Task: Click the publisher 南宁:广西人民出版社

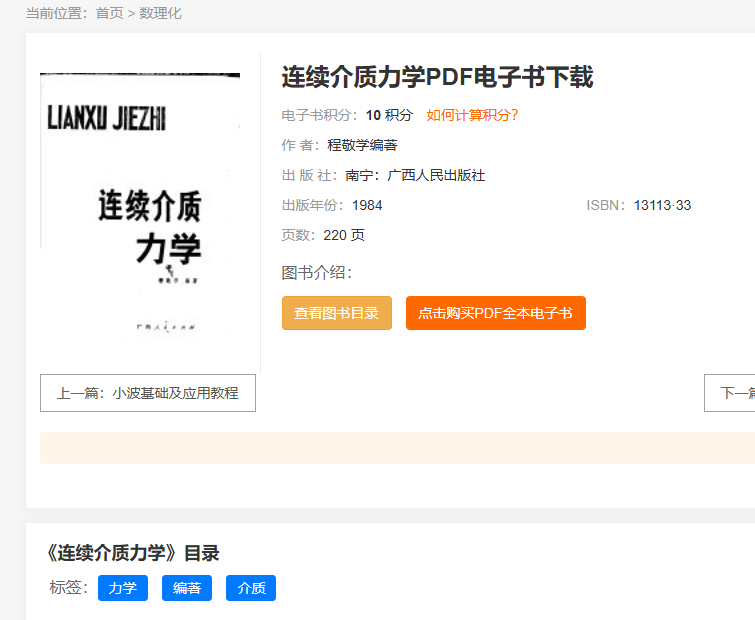Action: 415,175
